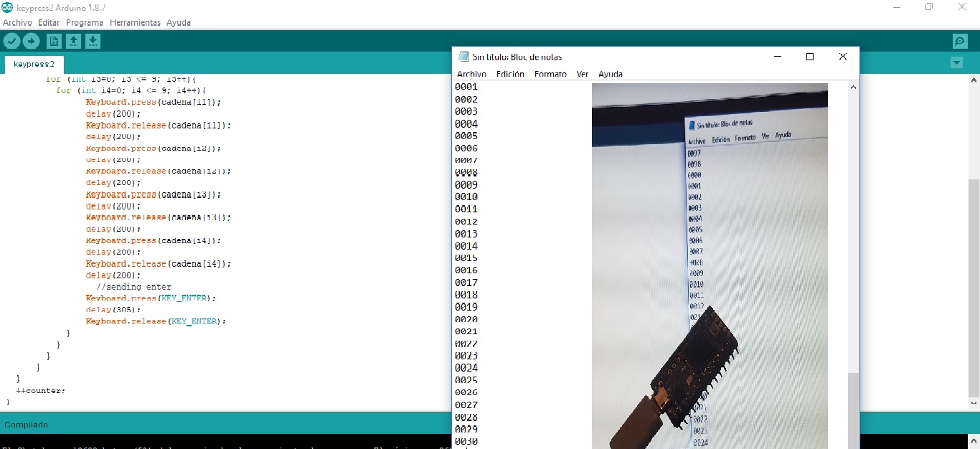Upload the sketch with the arrow icon
The image size is (980, 449).
(x=31, y=42)
